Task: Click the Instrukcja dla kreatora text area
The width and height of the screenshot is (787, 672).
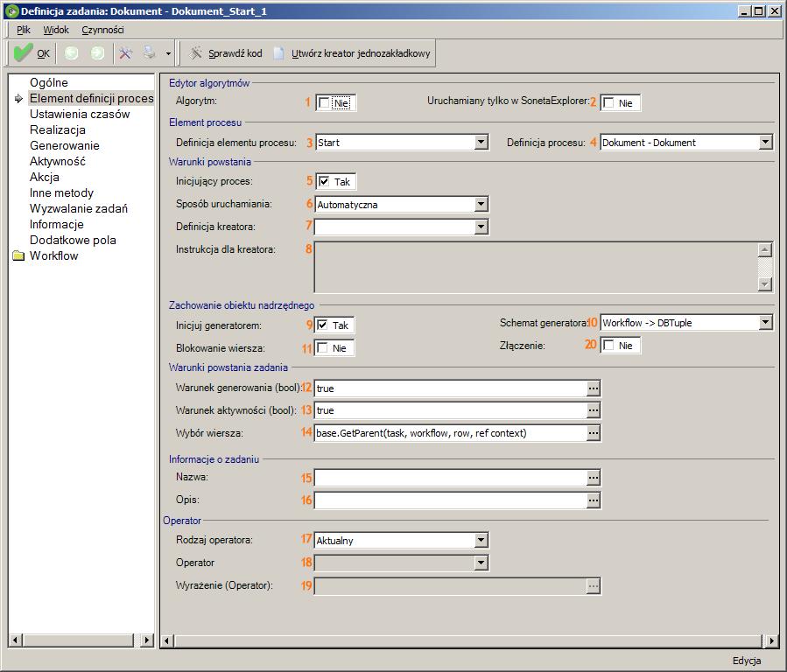Action: (536, 267)
